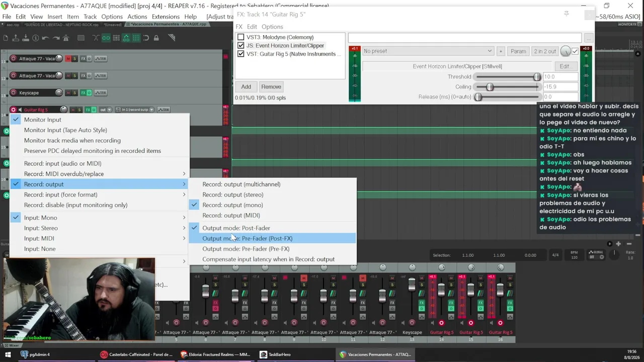The height and width of the screenshot is (362, 644).
Task: Click Remove button in FX window
Action: click(271, 87)
